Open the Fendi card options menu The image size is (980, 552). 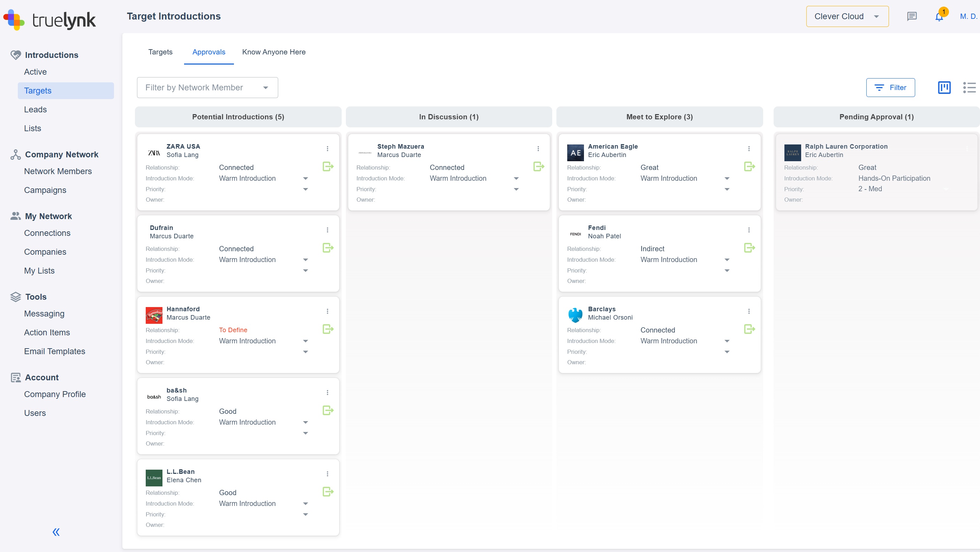click(749, 230)
